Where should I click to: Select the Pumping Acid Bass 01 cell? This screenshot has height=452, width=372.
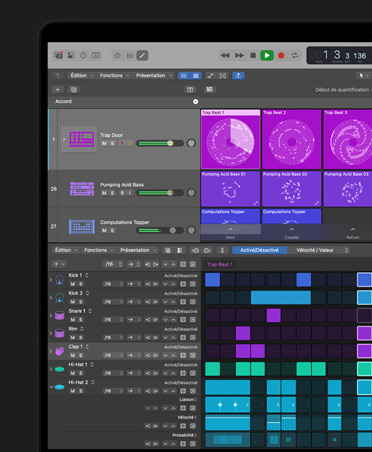[x=230, y=189]
